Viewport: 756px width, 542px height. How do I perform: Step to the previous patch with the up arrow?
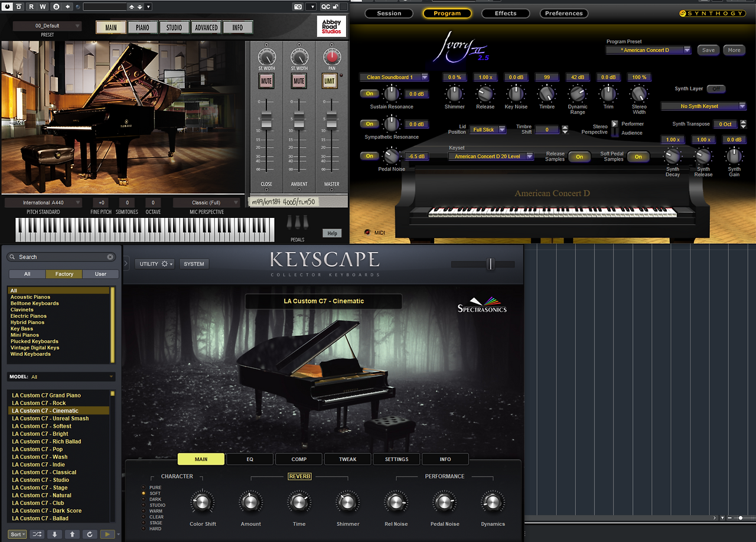(72, 534)
